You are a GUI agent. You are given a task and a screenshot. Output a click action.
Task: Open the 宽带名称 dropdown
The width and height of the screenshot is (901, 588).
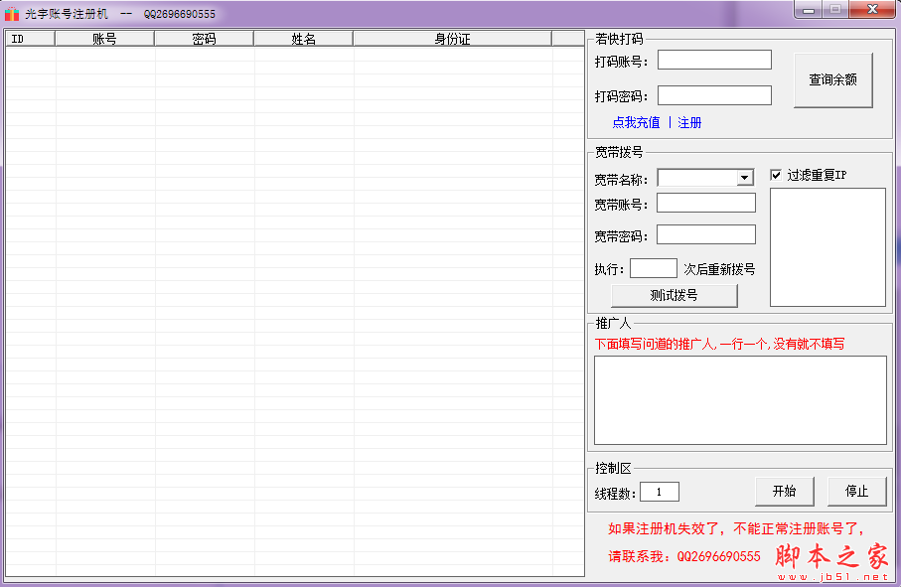[745, 178]
